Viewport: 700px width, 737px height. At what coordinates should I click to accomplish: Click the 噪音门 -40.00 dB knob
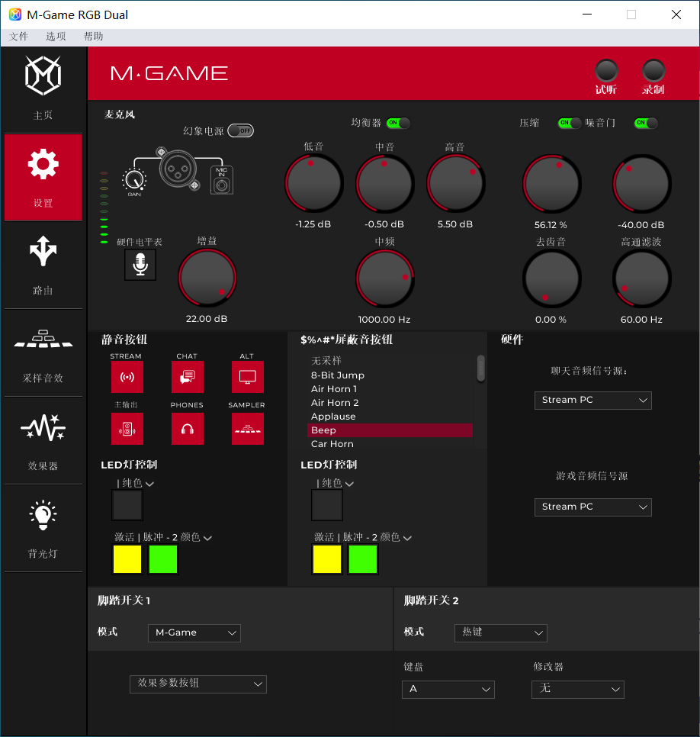[x=642, y=183]
